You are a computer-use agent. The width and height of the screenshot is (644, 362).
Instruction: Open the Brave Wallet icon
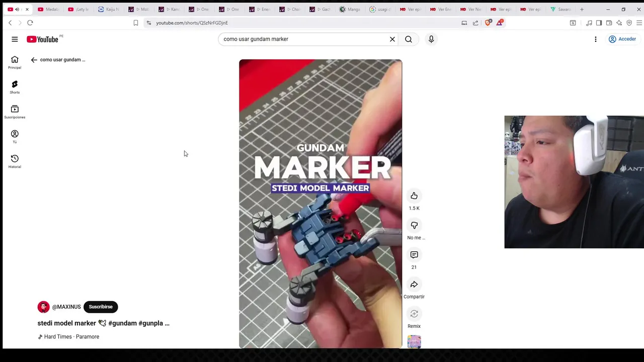(609, 23)
